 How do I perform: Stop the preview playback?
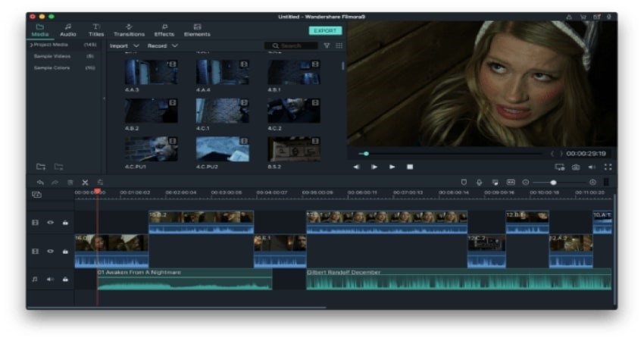click(x=410, y=167)
